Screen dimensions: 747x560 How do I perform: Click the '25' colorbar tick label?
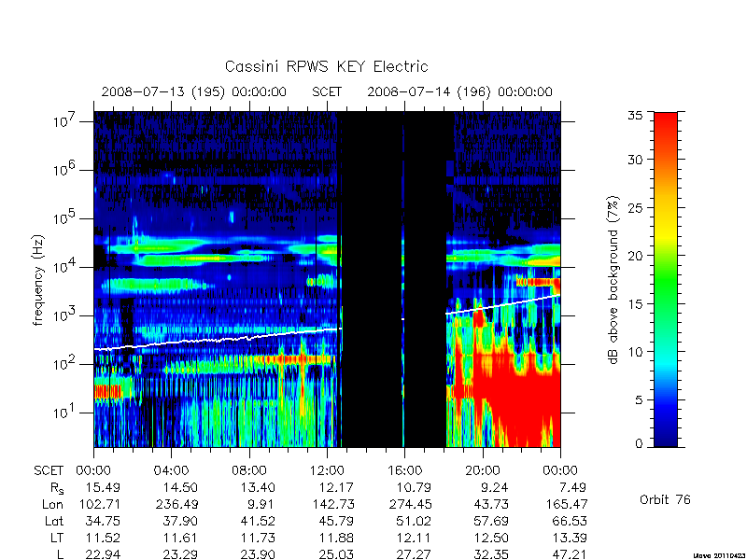pyautogui.click(x=635, y=207)
